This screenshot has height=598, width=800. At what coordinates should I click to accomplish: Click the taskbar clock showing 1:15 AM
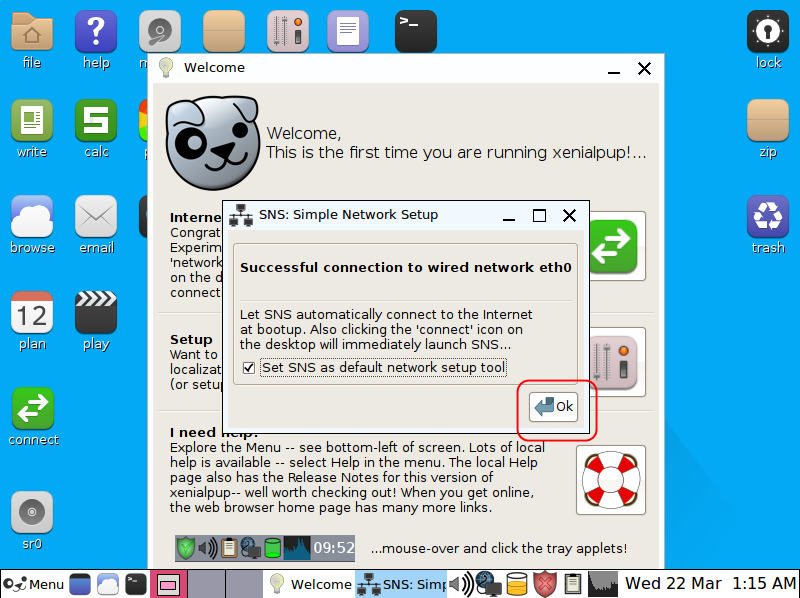click(710, 584)
